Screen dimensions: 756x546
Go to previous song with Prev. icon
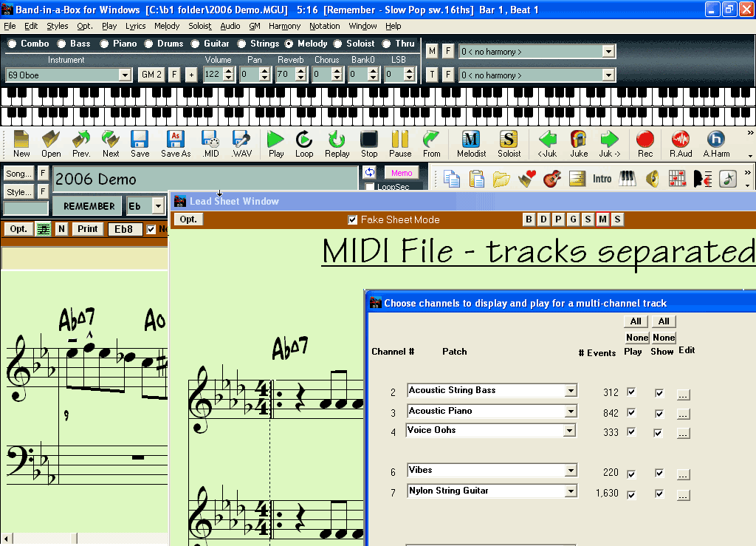click(x=81, y=144)
